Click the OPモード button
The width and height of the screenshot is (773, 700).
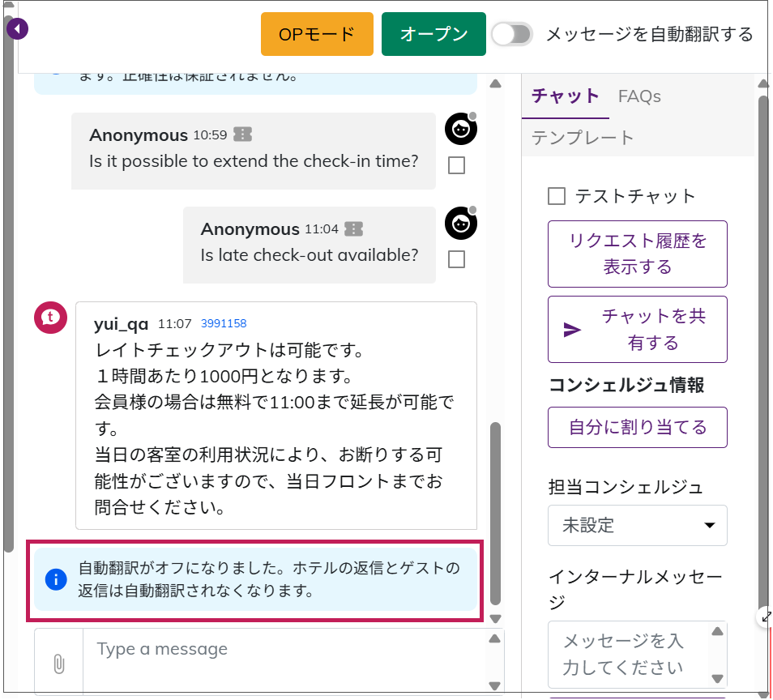(317, 34)
